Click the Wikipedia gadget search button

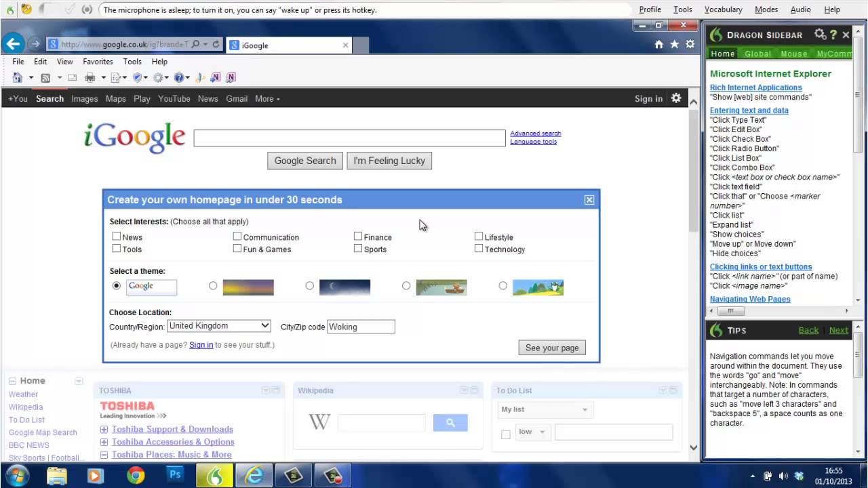450,423
